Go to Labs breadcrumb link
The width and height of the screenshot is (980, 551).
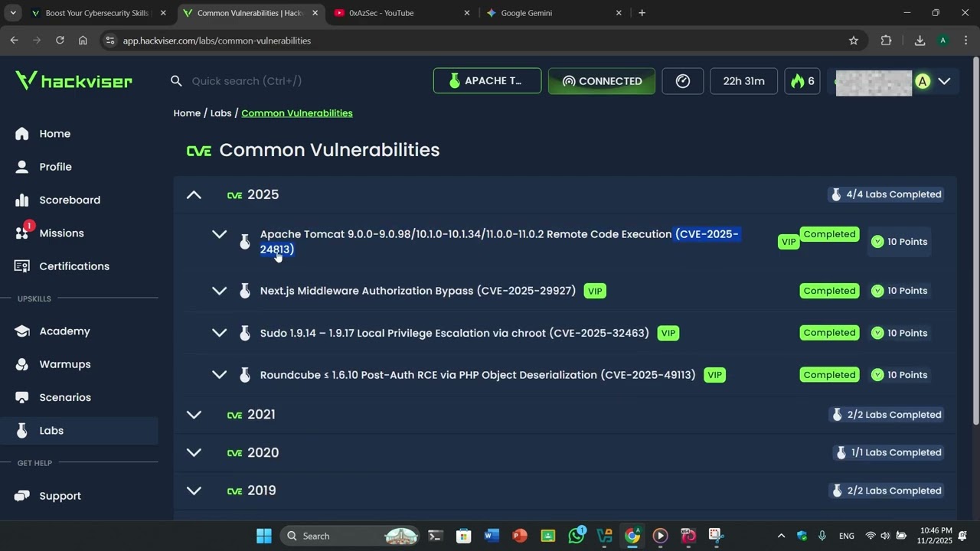click(221, 112)
